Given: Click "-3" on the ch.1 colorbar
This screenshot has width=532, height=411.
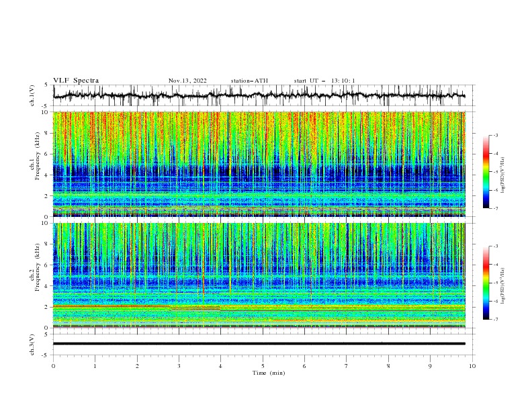Looking at the screenshot, I should 495,135.
